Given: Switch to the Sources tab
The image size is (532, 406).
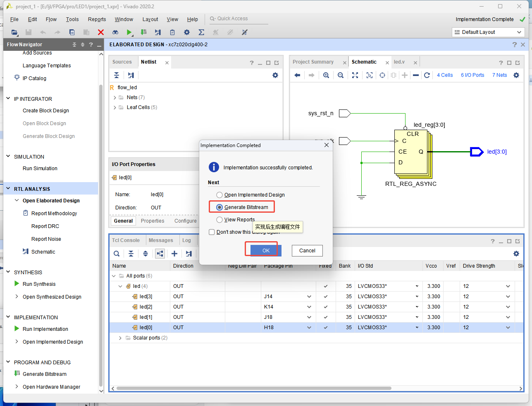Looking at the screenshot, I should 122,62.
